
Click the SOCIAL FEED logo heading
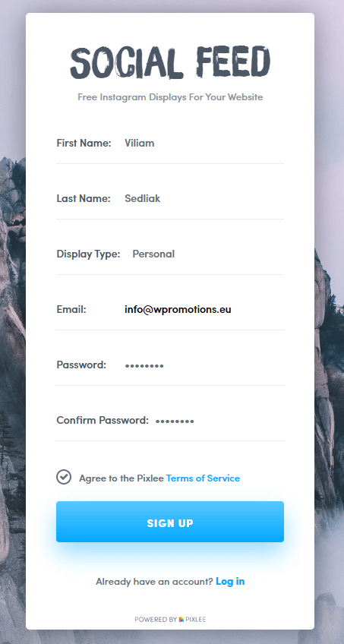click(170, 62)
